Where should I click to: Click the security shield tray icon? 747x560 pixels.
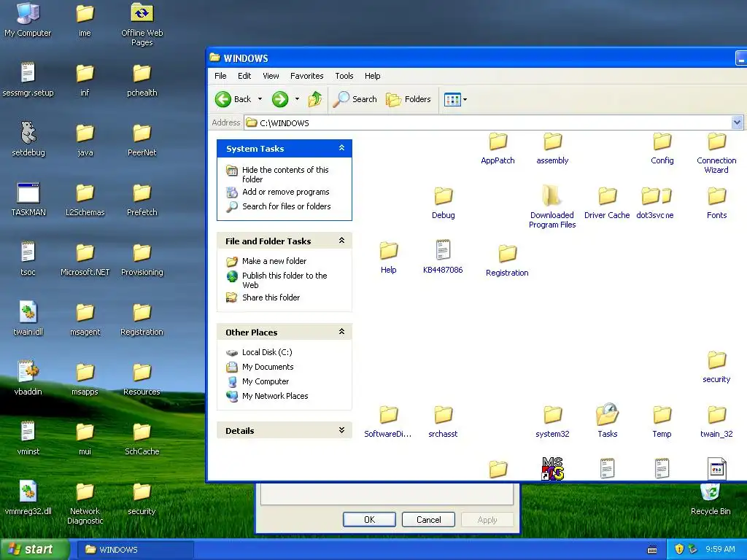click(679, 549)
